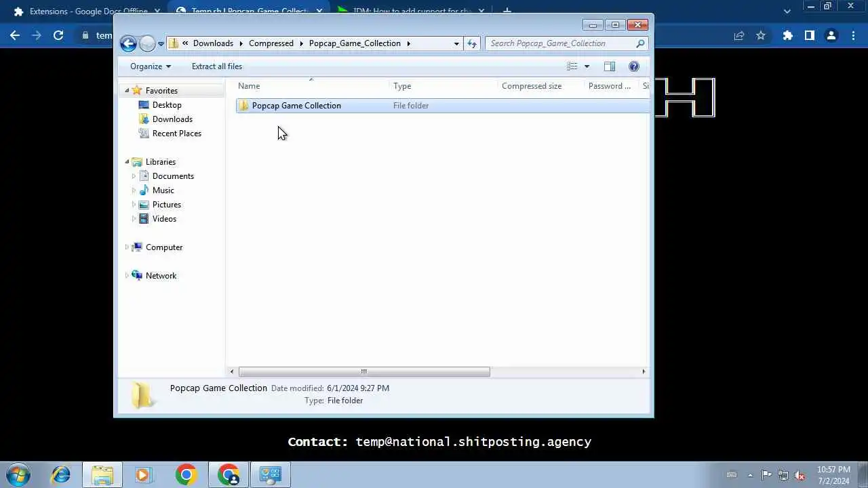Toggle Chrome side panel
The image size is (868, 488).
coord(809,35)
